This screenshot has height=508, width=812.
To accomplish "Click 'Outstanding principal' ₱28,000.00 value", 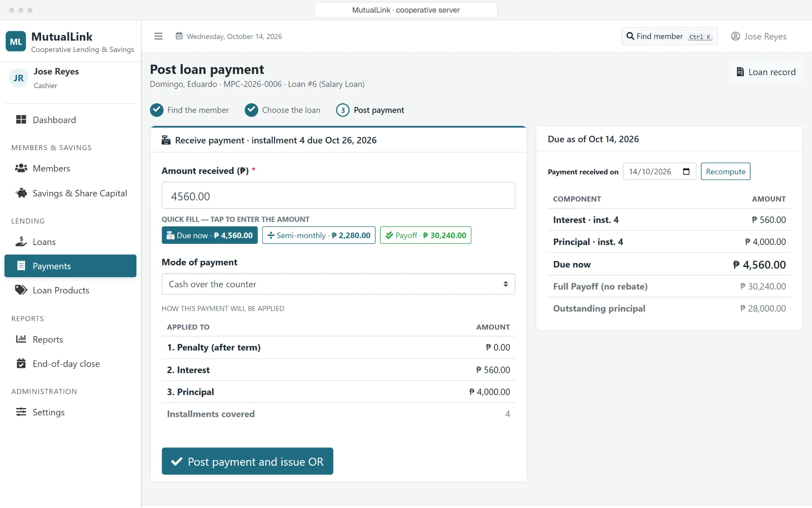I will (x=763, y=308).
